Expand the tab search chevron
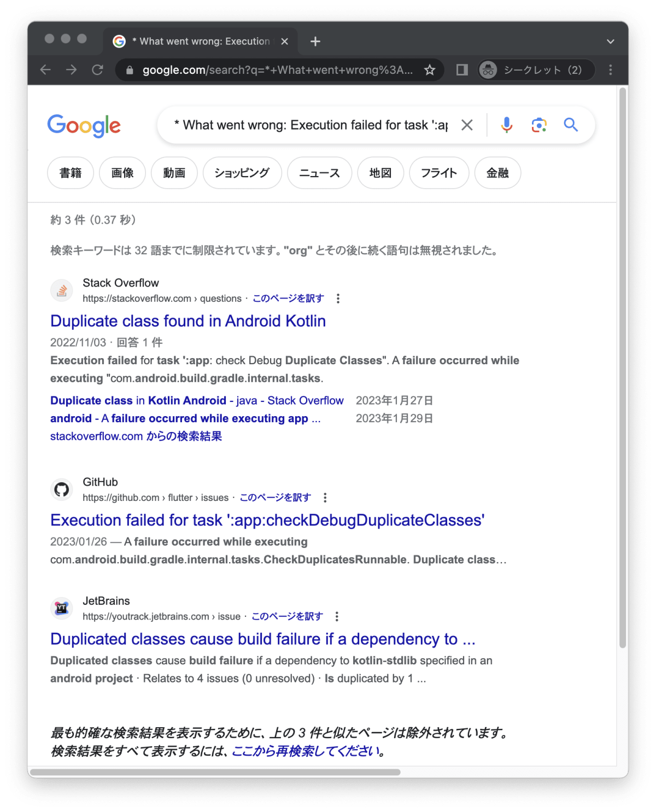656x812 pixels. [x=611, y=42]
